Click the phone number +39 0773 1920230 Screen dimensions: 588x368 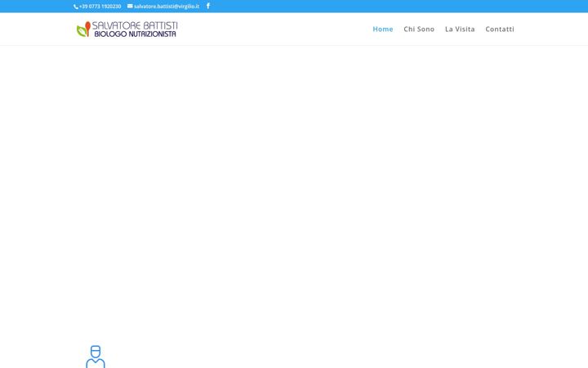pyautogui.click(x=100, y=7)
